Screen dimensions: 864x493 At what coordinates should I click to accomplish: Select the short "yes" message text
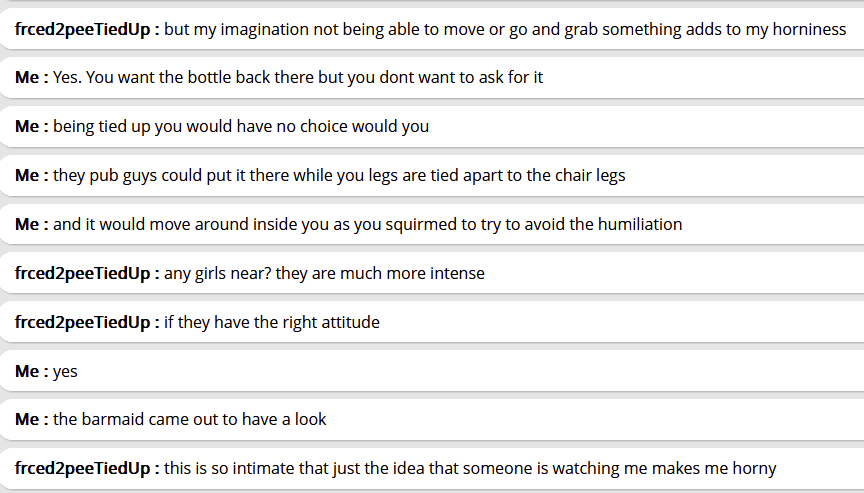[65, 371]
